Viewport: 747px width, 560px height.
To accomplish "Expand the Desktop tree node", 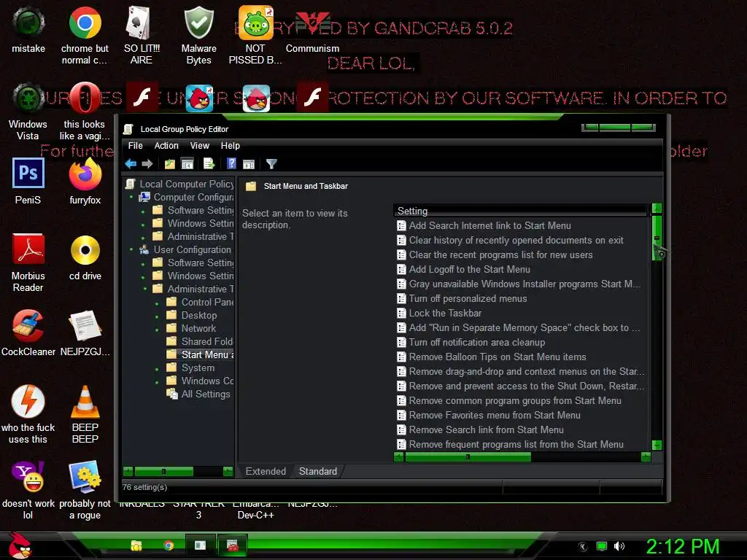I will point(158,316).
